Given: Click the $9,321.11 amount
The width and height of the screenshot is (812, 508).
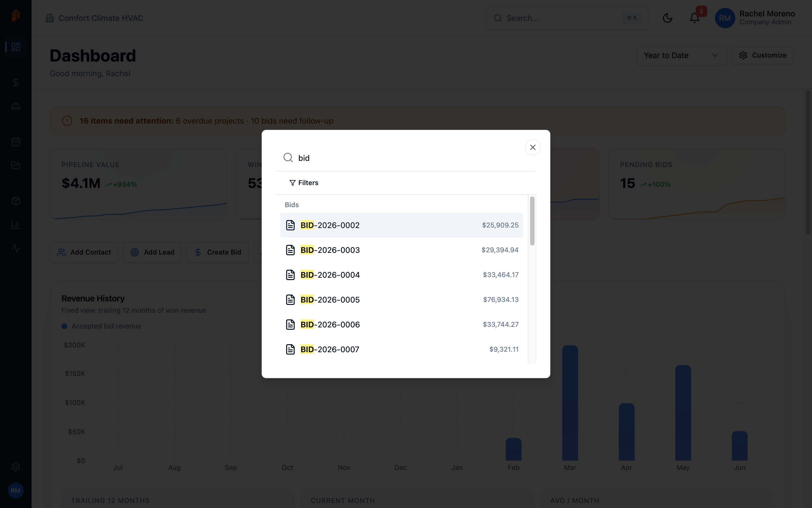Looking at the screenshot, I should coord(504,349).
